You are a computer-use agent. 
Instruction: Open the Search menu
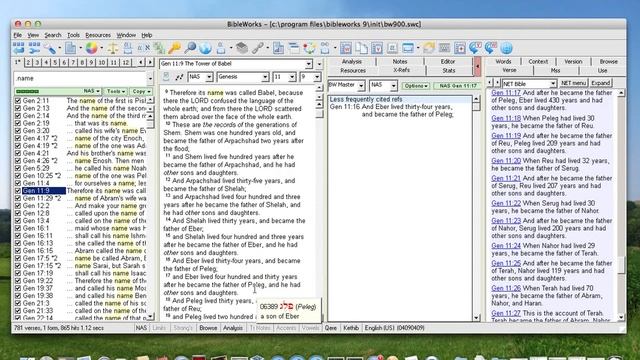(53, 35)
